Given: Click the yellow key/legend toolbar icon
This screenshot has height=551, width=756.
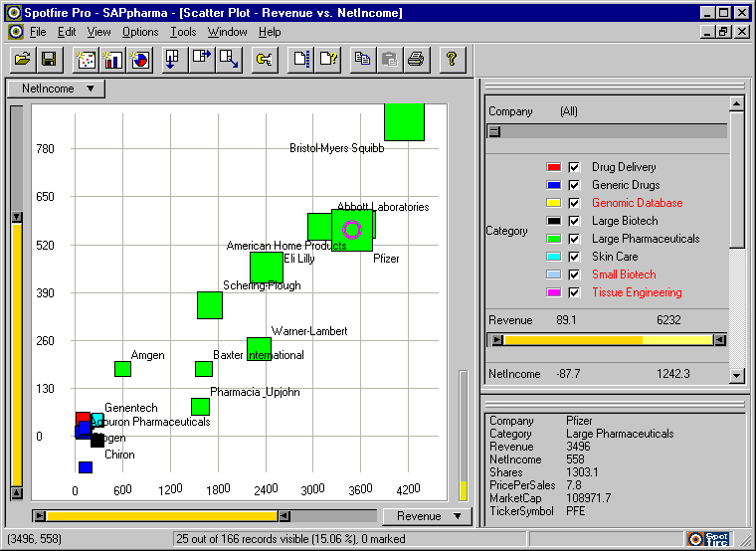Looking at the screenshot, I should coord(265,60).
